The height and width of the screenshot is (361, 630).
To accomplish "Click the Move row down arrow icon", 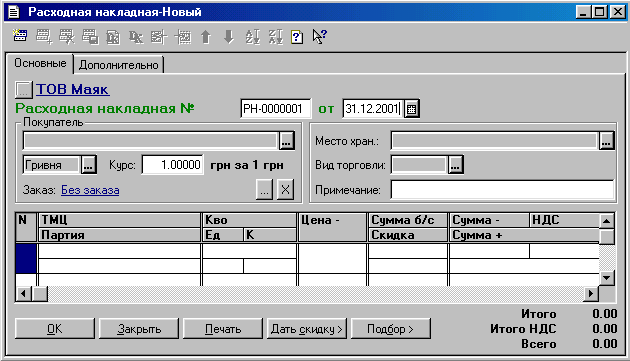I will [x=229, y=37].
